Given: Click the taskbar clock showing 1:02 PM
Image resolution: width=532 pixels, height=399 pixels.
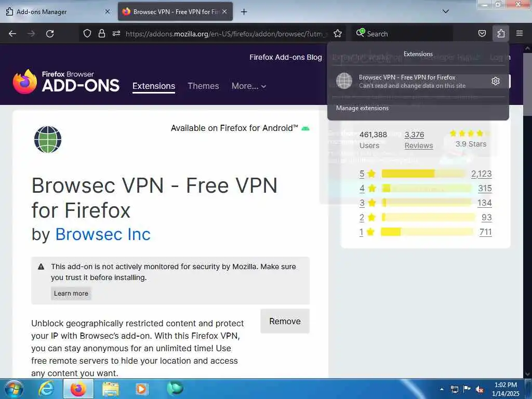Looking at the screenshot, I should click(x=506, y=389).
